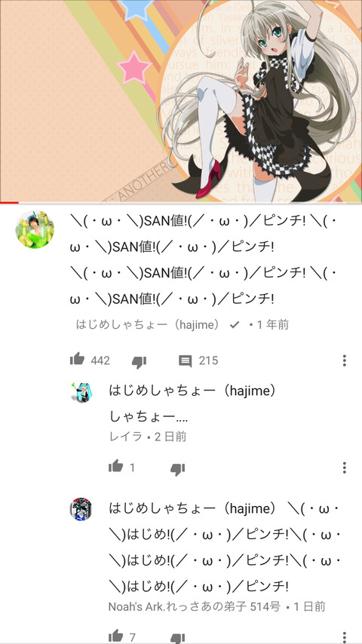Image resolution: width=362 pixels, height=644 pixels.
Task: Dislike Noah's Ark reply
Action: coord(177,638)
